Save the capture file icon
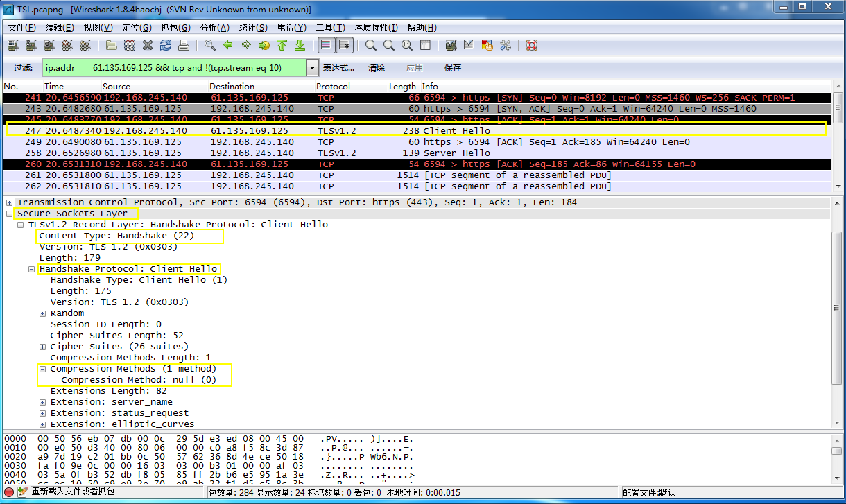 (130, 45)
